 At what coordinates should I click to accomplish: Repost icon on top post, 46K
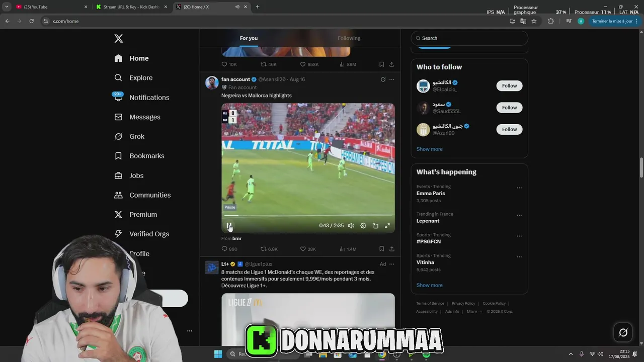coord(269,64)
